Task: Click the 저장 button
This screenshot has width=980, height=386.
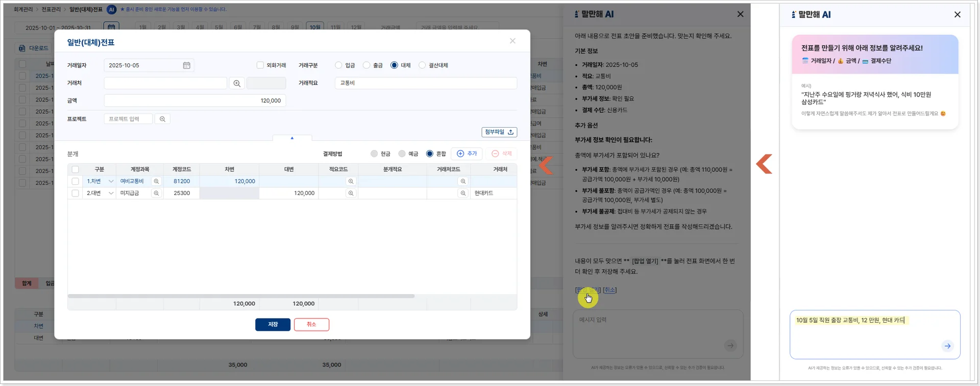Action: 273,325
